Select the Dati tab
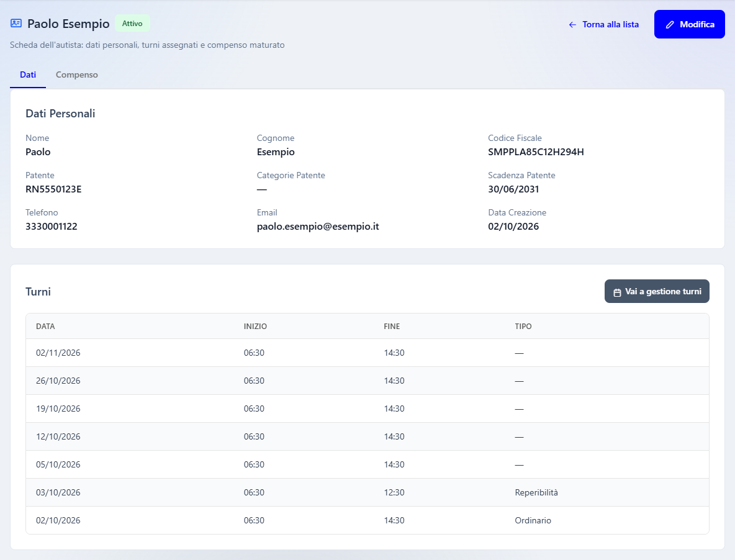 coord(28,75)
